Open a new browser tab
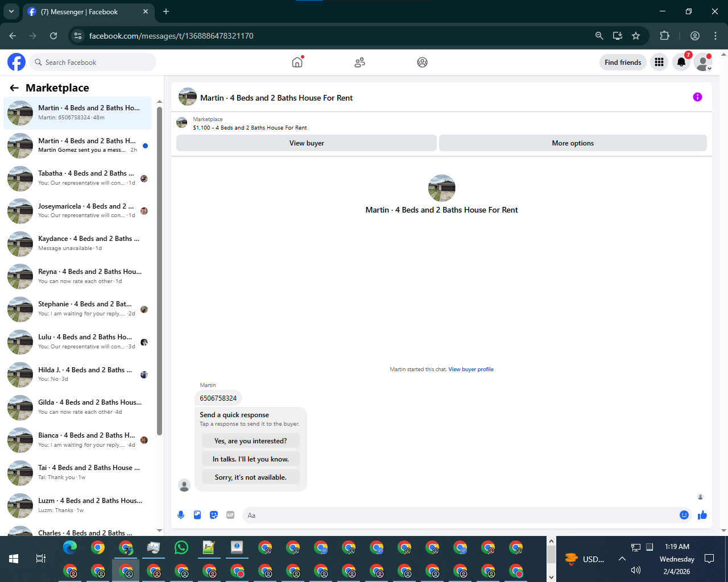 [x=166, y=11]
